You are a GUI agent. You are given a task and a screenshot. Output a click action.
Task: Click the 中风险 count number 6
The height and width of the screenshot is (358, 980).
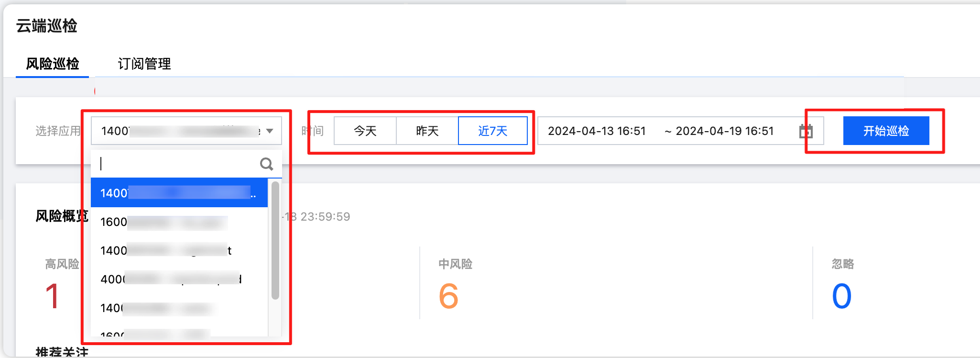(448, 296)
